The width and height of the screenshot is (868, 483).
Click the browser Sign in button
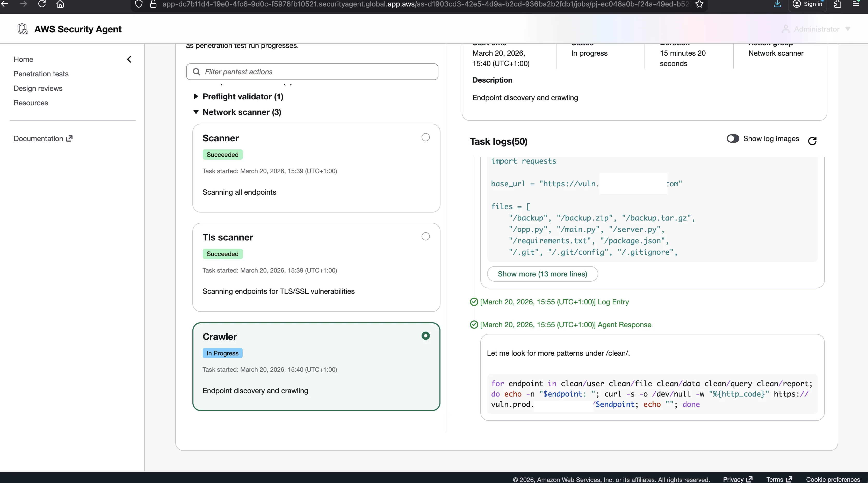click(807, 5)
